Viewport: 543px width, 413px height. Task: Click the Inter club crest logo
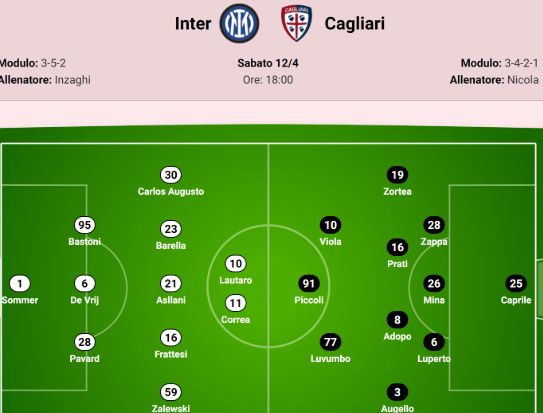[x=239, y=23]
